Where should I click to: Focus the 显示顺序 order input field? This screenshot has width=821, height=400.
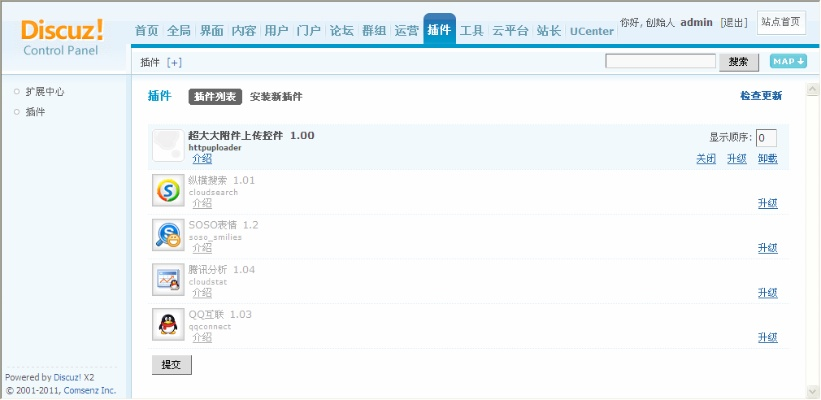coord(766,138)
